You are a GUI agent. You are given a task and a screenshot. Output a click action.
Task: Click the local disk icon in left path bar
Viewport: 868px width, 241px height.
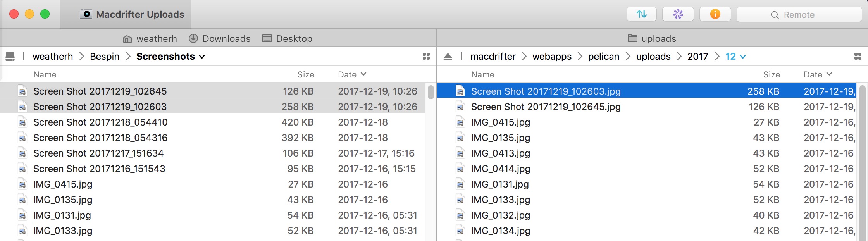tap(10, 57)
